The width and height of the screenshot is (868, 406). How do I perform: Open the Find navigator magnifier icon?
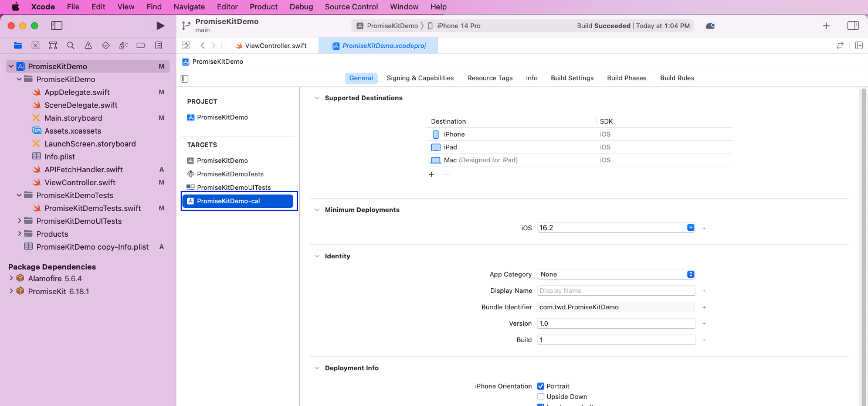click(70, 46)
